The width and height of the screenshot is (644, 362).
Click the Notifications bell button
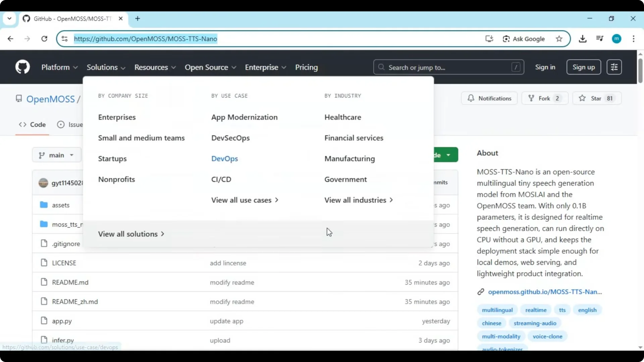(489, 98)
